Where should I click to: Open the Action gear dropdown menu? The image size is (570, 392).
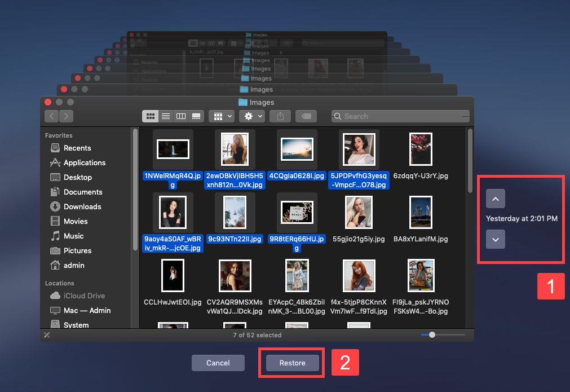(x=251, y=116)
